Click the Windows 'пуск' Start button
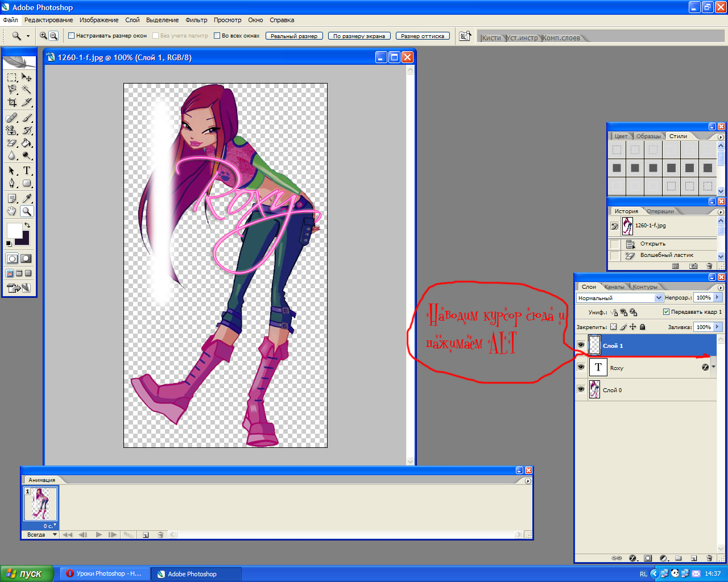Screen dimensions: 728x582 point(27,573)
